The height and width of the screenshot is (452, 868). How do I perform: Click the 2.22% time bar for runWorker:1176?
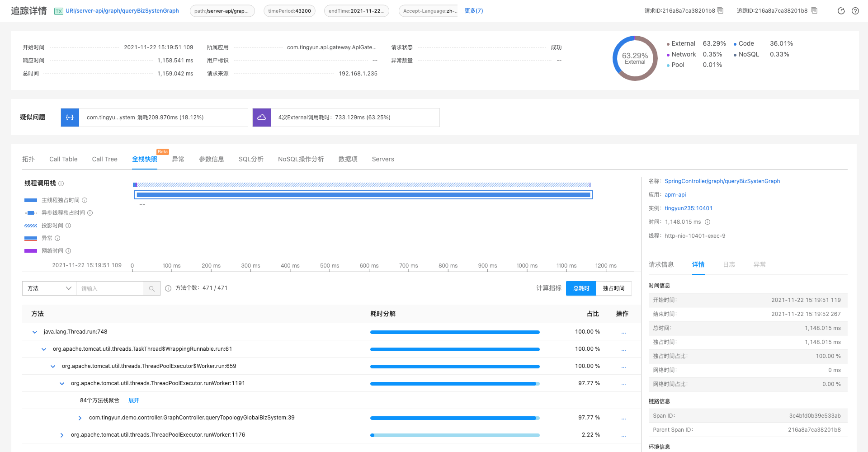(455, 435)
